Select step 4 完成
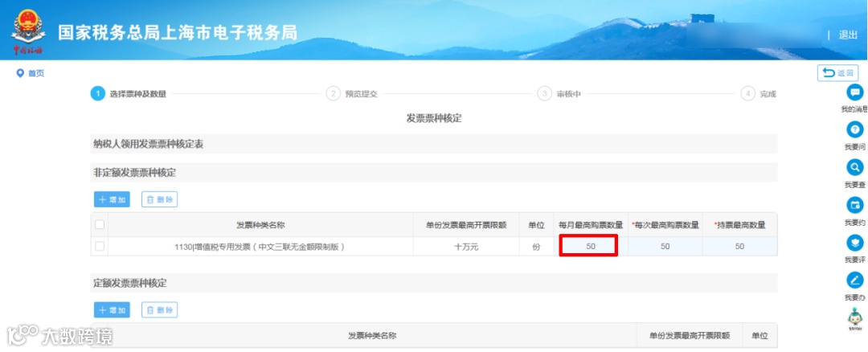 759,93
